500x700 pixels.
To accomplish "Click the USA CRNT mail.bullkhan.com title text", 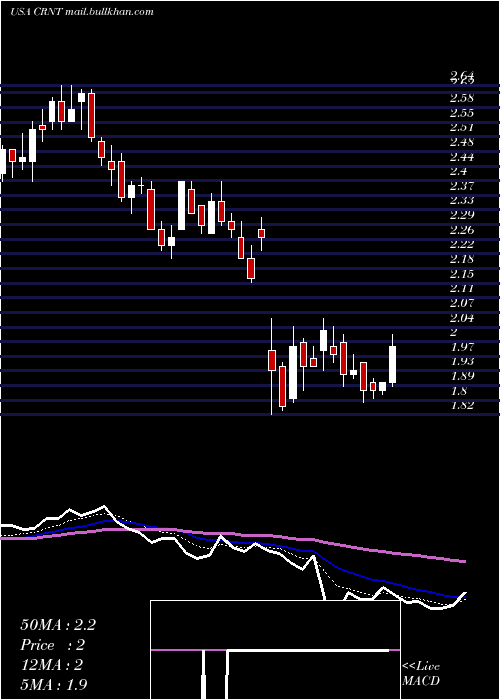I will coord(82,12).
